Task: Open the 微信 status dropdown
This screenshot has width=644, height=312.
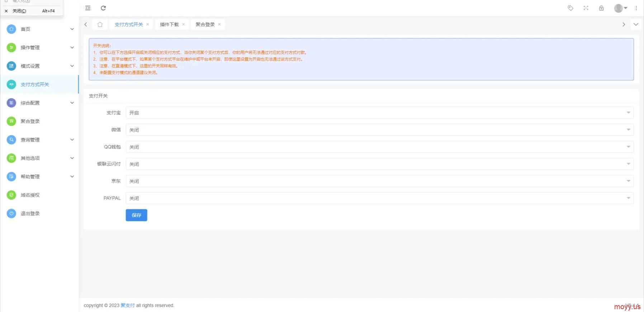Action: click(380, 130)
